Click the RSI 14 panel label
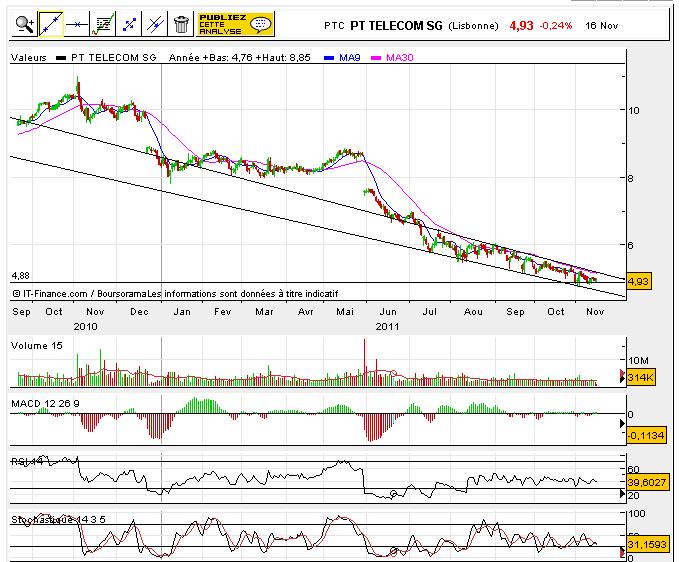The width and height of the screenshot is (679, 562). tap(27, 462)
